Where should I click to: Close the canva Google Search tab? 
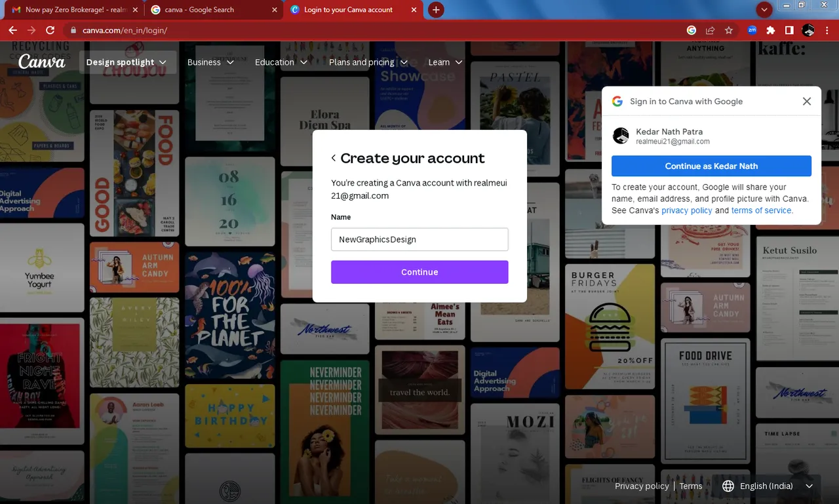[x=273, y=10]
